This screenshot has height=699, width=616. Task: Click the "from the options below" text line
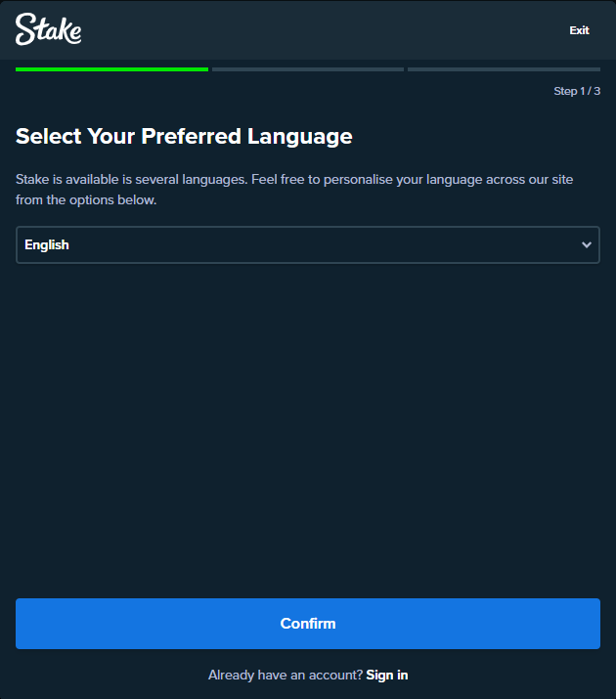tap(86, 199)
